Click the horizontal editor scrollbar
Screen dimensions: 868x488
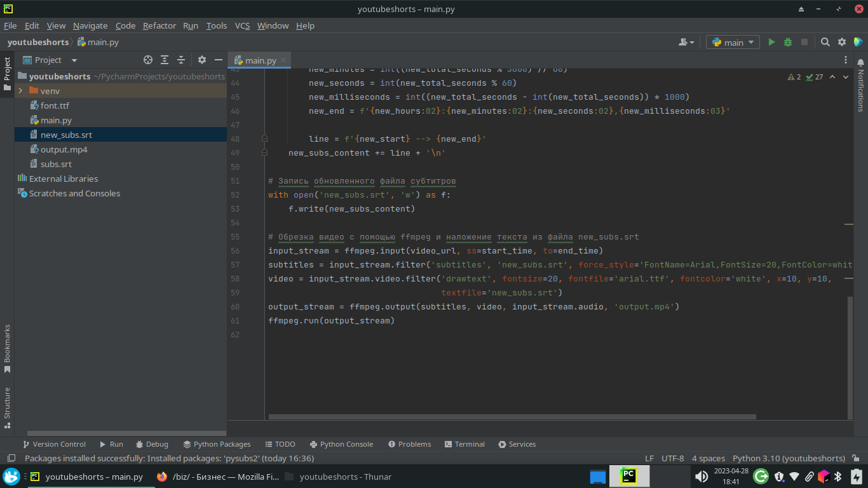point(512,417)
